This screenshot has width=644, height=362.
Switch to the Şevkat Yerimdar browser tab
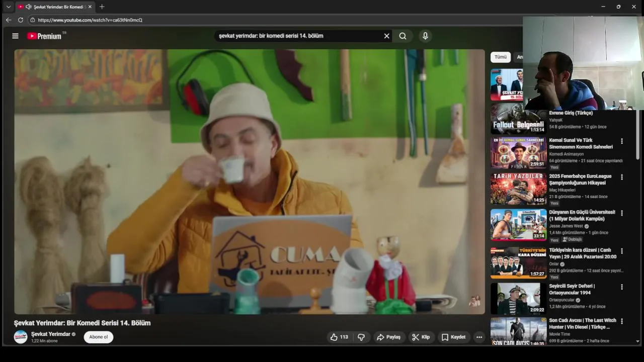55,7
